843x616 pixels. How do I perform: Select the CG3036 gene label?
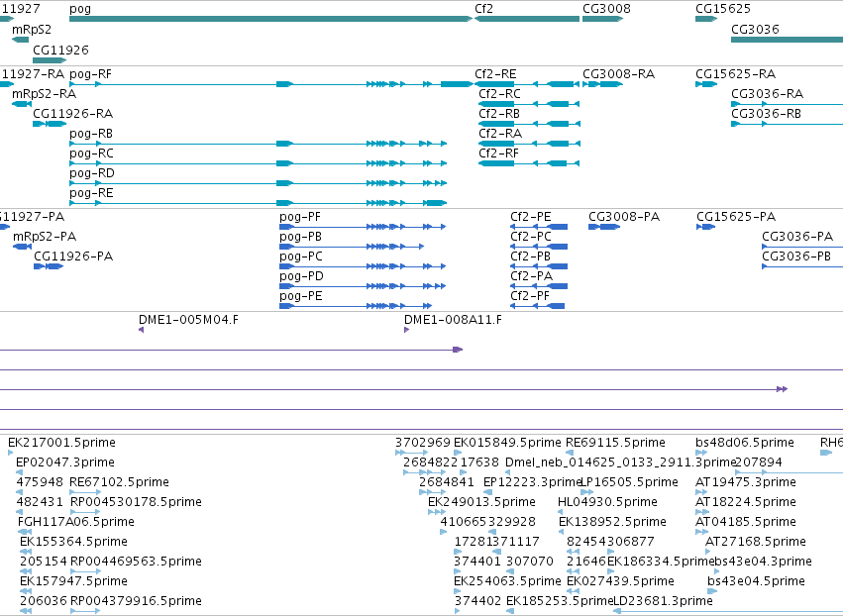pos(755,29)
